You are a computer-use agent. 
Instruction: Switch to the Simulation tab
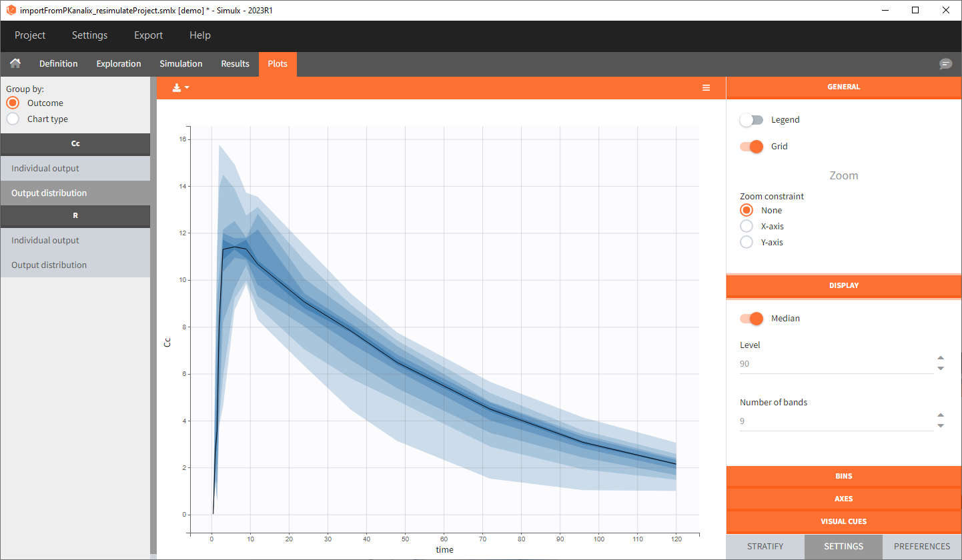181,64
